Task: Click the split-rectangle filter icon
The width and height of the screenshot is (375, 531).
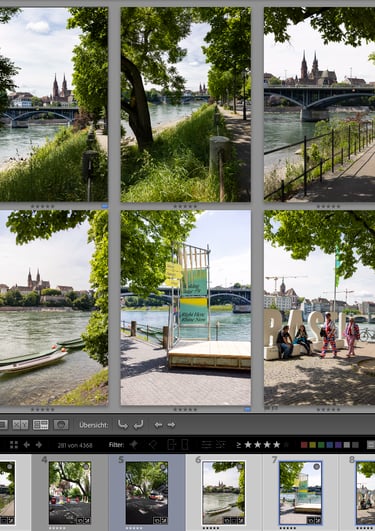Action: 171,444
